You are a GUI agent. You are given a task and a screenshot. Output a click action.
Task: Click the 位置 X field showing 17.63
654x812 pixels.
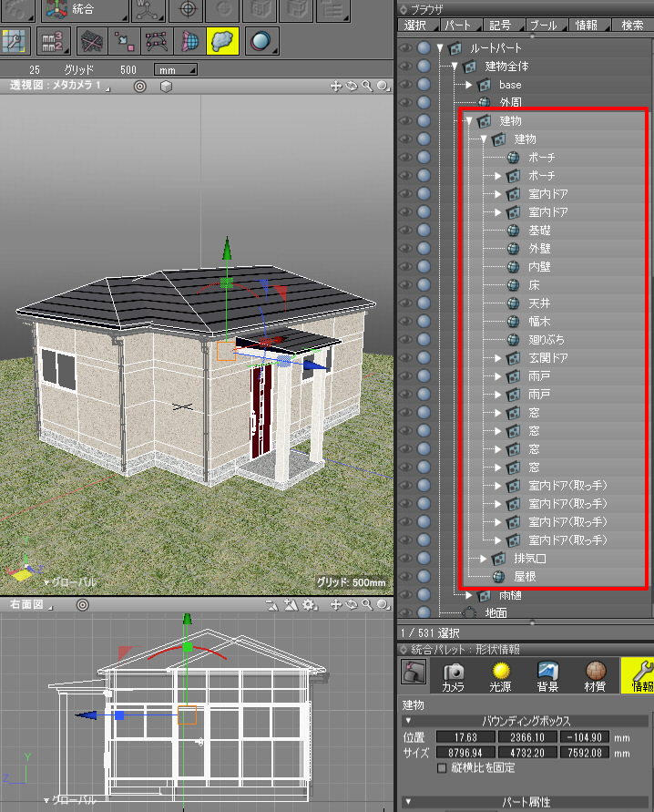coord(465,737)
